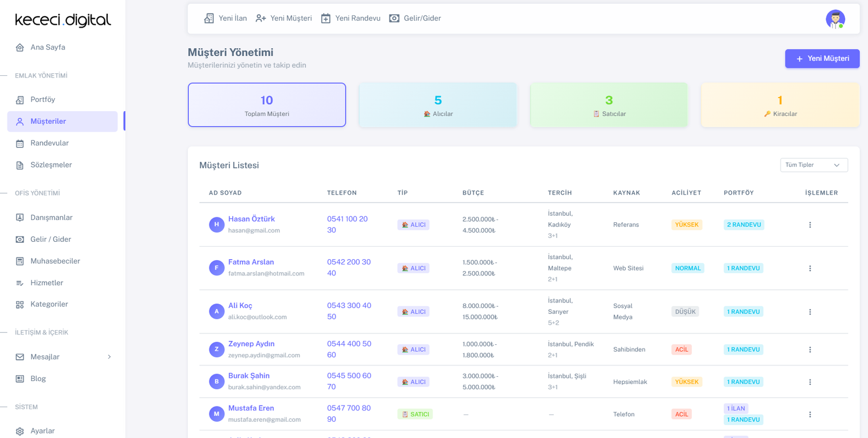Open actions menu for Hasan Öztürk row
Viewport: 868px width, 438px height.
810,225
